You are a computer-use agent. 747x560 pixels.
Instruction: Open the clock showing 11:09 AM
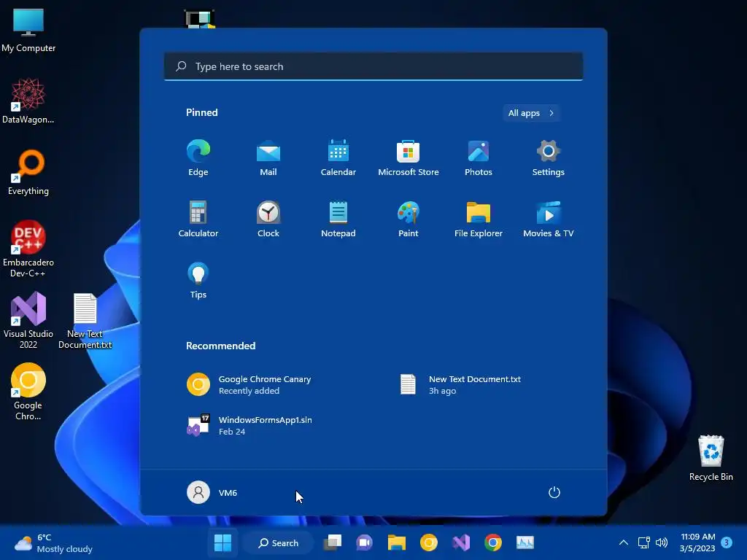pos(697,542)
